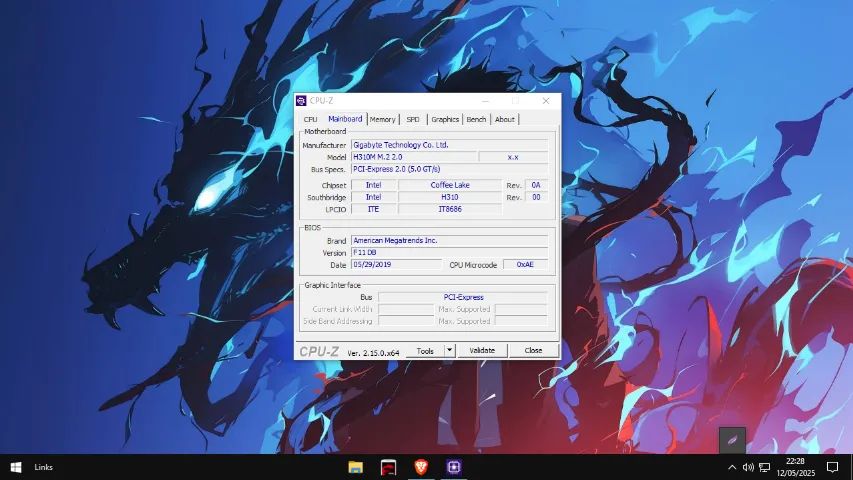Click graphic interface bus PCI-Express
This screenshot has width=853, height=480.
(x=463, y=297)
